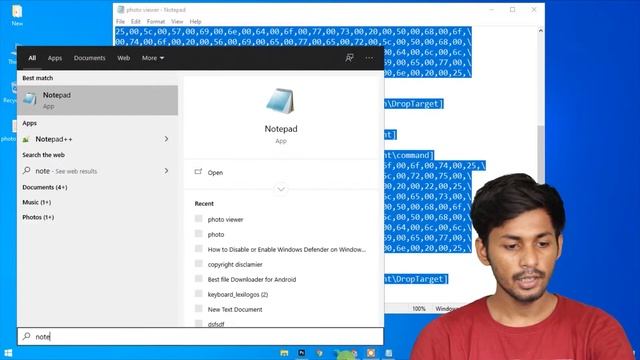Expand Notepad++ result options arrow
This screenshot has height=360, width=640.
click(166, 139)
